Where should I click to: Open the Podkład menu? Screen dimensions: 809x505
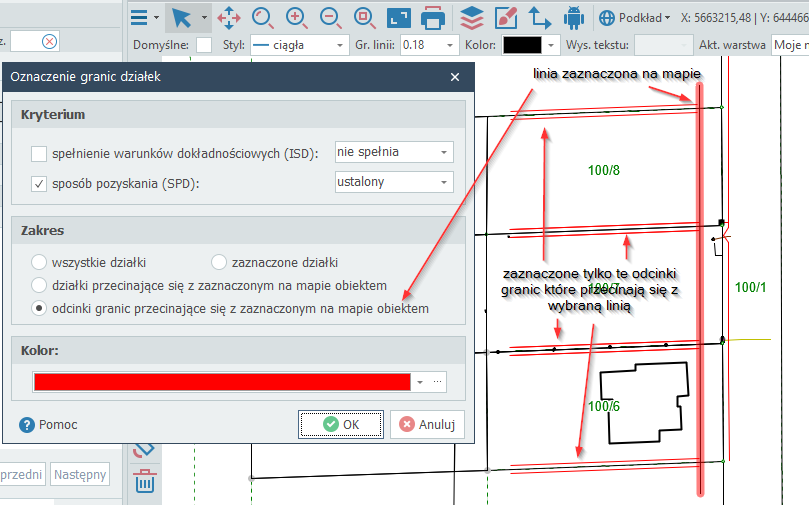click(x=634, y=17)
